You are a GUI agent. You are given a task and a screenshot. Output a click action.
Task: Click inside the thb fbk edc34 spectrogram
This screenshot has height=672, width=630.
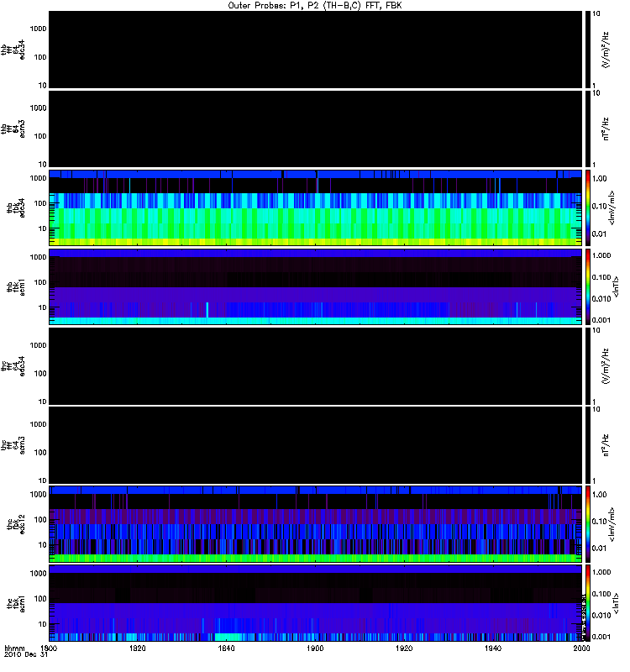pos(315,207)
